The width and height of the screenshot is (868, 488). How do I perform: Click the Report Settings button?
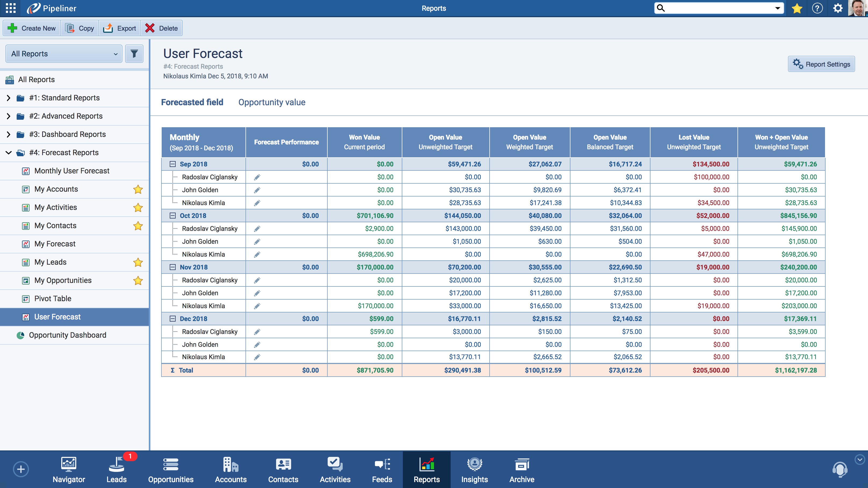(821, 64)
